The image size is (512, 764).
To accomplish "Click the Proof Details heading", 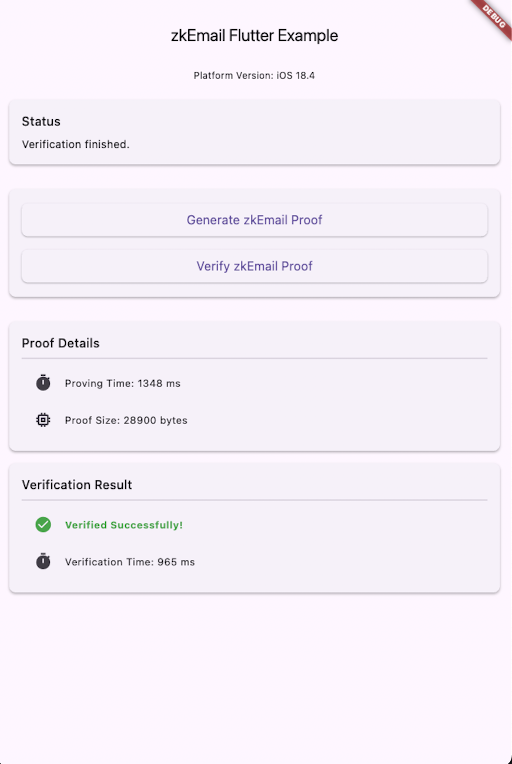I will coord(60,343).
